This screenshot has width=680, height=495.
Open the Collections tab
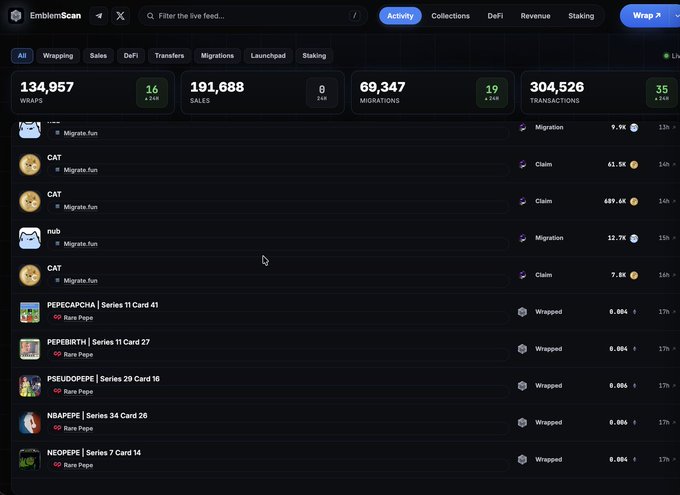[x=450, y=16]
